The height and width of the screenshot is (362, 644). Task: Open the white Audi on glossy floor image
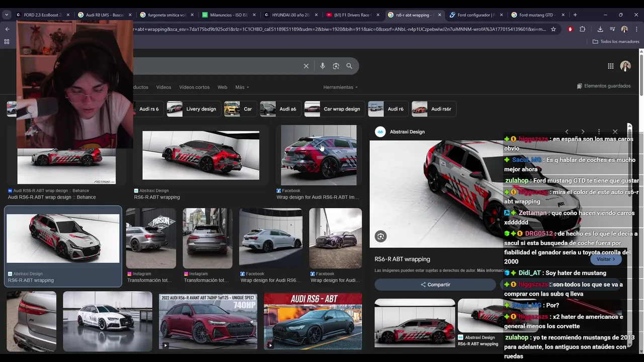107,322
